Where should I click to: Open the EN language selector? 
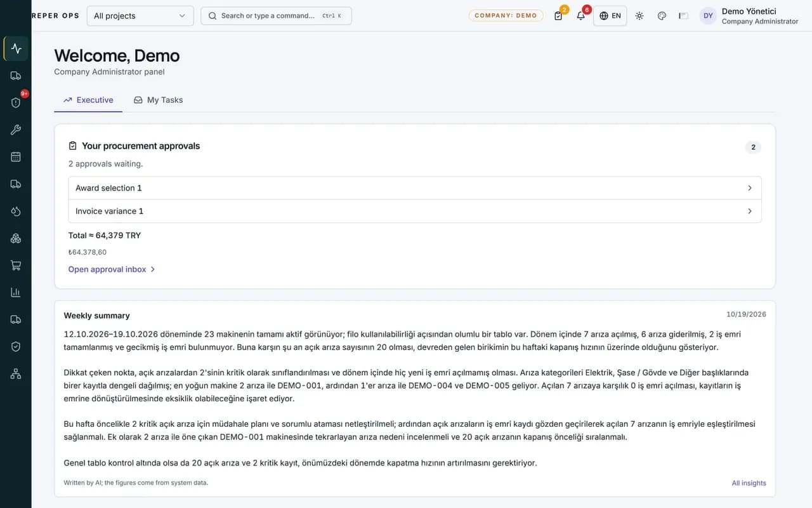tap(610, 16)
